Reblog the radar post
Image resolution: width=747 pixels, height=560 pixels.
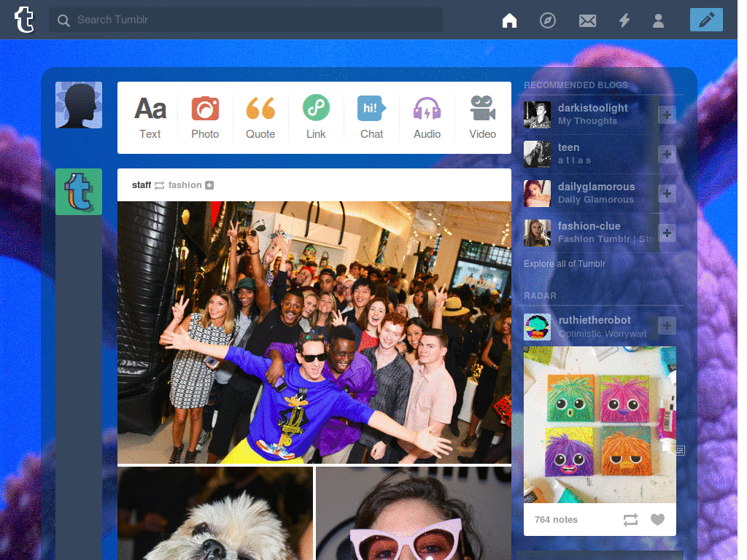click(x=630, y=519)
